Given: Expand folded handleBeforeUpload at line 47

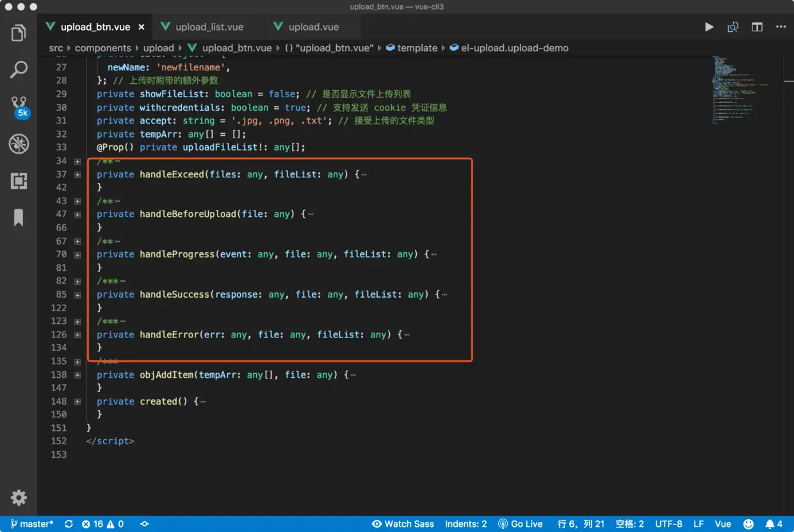Looking at the screenshot, I should 77,214.
